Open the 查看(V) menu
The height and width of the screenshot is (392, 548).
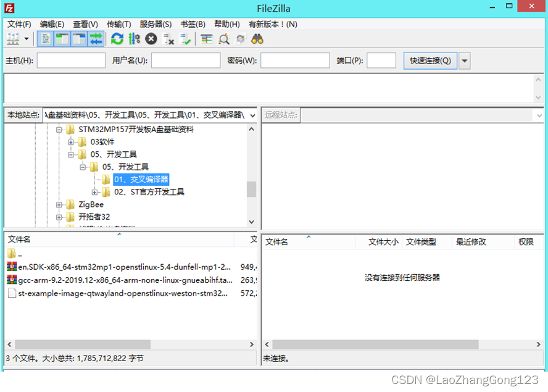click(x=85, y=24)
